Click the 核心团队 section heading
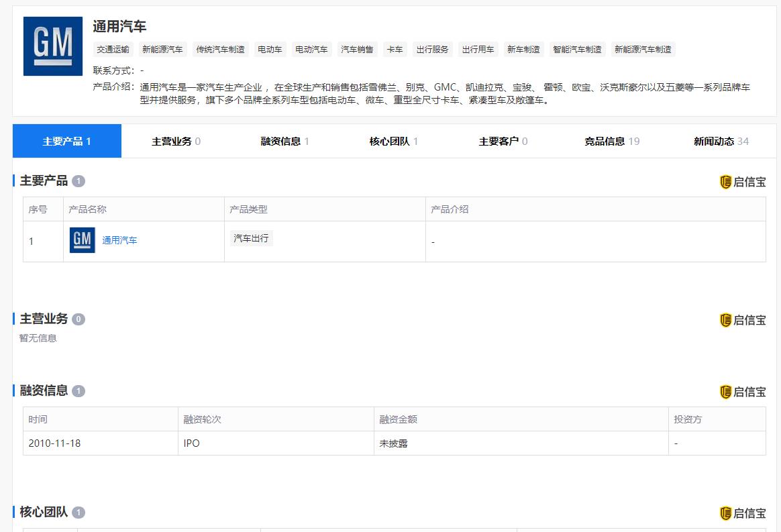 [44, 512]
